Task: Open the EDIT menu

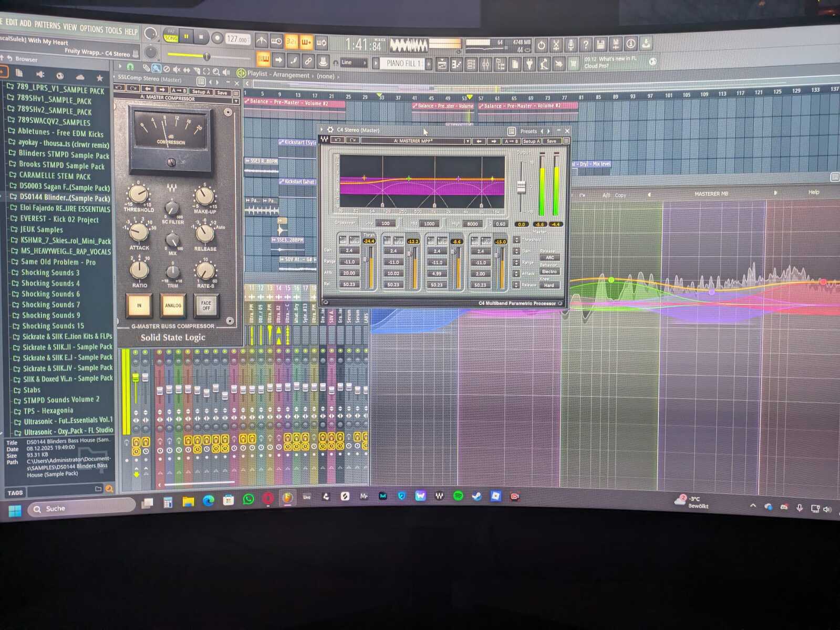Action: [x=11, y=22]
